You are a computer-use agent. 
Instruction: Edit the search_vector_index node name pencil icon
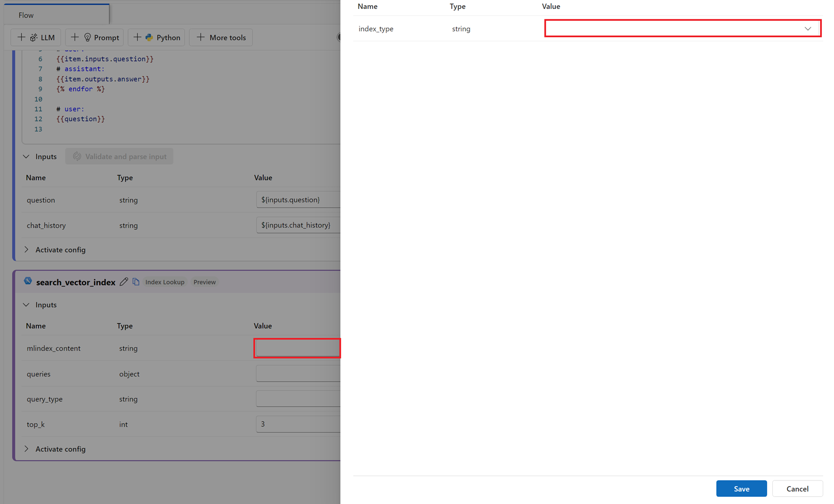(124, 281)
